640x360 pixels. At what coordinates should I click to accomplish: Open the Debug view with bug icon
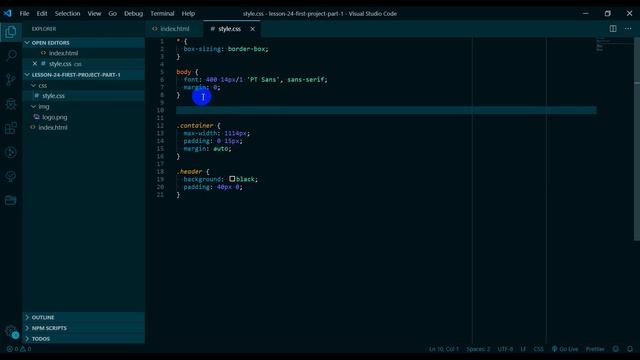point(11,104)
